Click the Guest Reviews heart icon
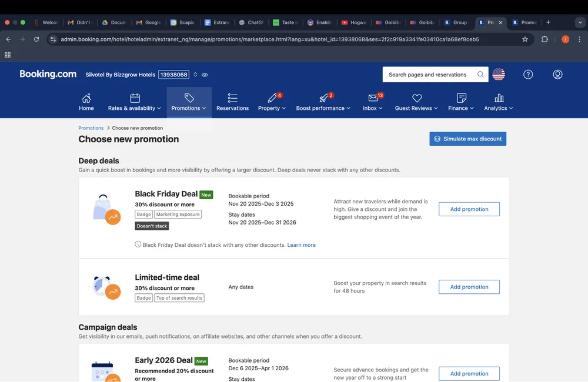588x382 pixels. (417, 98)
